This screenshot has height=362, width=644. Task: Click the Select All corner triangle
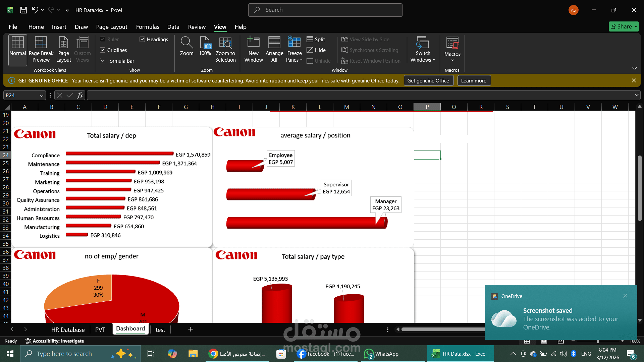coord(7,107)
